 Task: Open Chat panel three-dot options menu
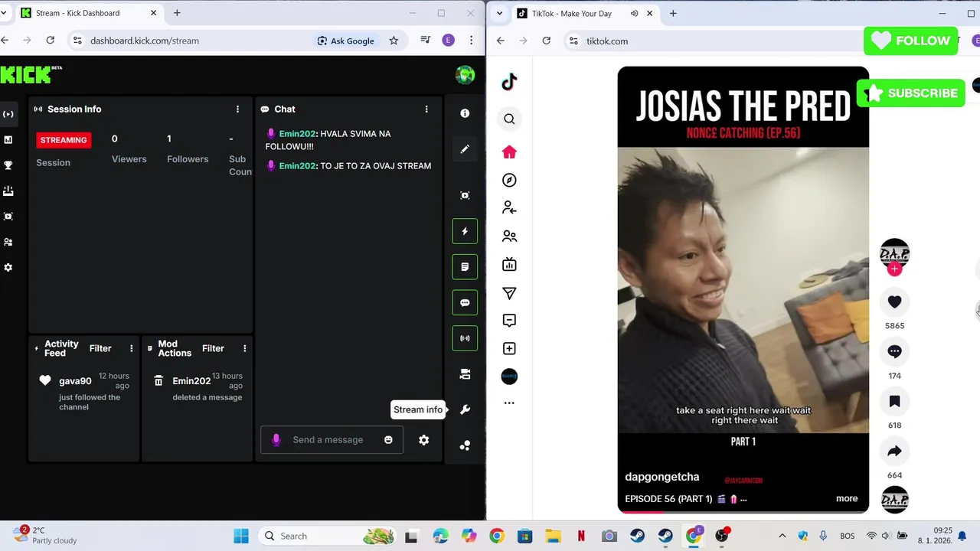coord(426,109)
